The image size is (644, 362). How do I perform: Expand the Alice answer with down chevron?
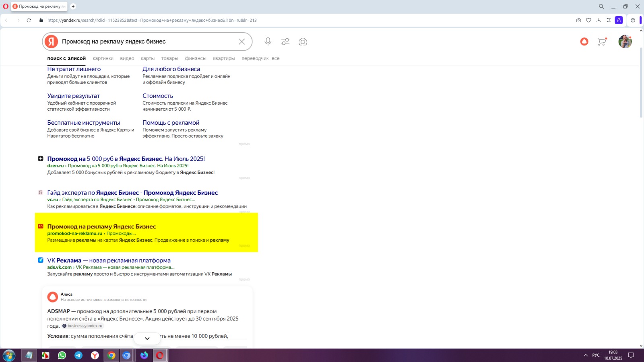pos(147,338)
